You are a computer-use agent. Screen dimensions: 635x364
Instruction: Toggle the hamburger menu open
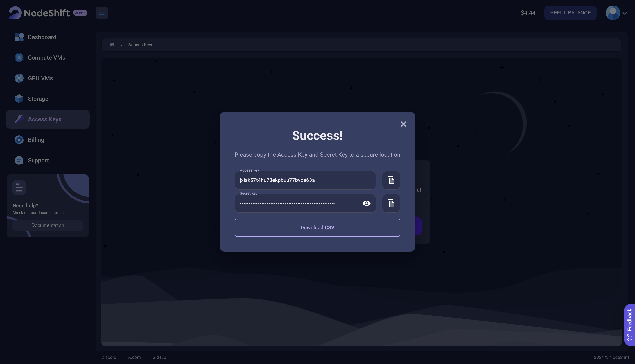(102, 13)
